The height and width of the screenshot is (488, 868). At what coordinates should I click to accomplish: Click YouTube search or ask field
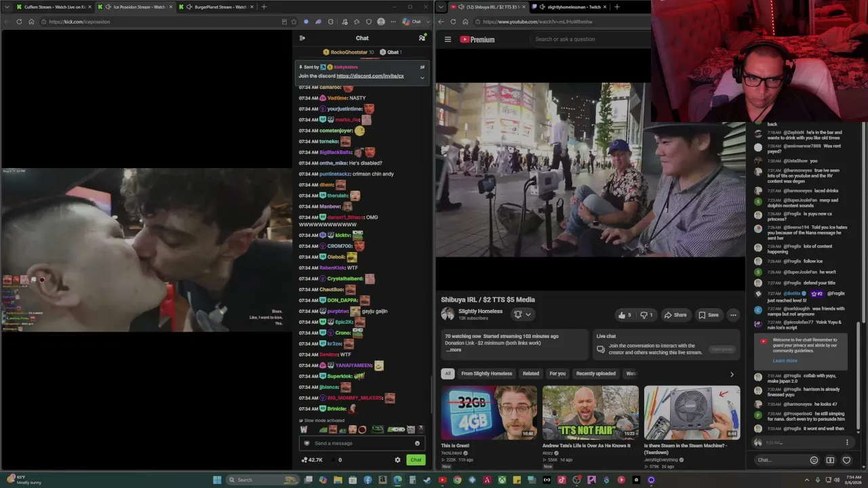(x=590, y=39)
